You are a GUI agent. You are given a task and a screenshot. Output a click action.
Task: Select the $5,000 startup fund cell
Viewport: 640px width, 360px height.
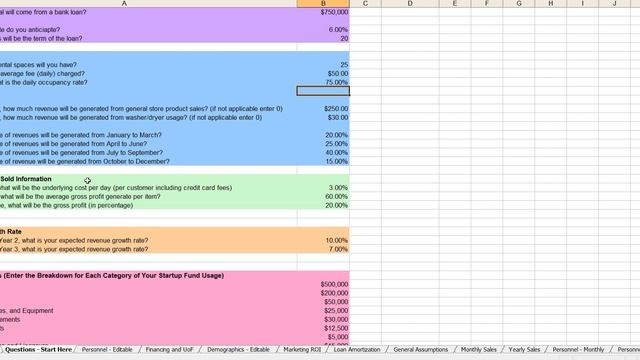pyautogui.click(x=323, y=337)
